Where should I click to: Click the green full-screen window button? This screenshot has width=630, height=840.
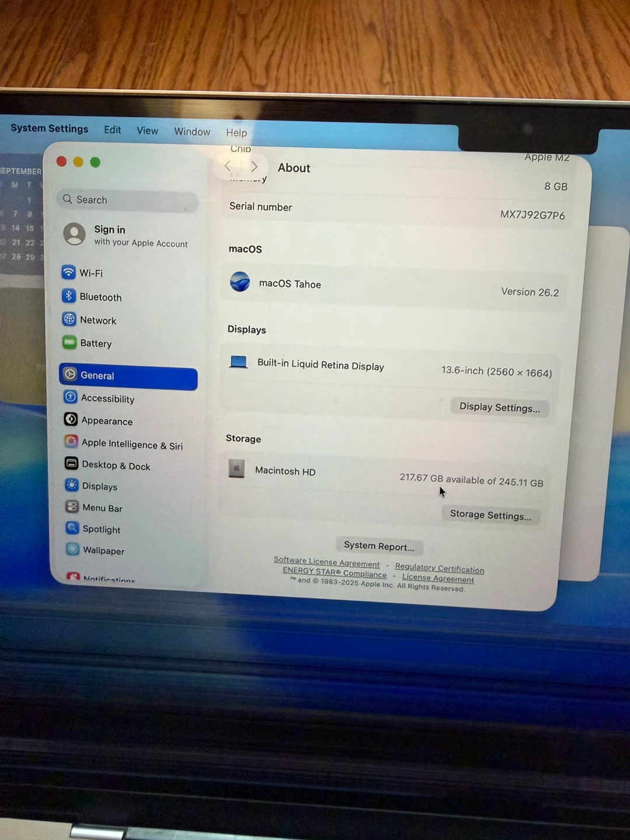coord(95,162)
